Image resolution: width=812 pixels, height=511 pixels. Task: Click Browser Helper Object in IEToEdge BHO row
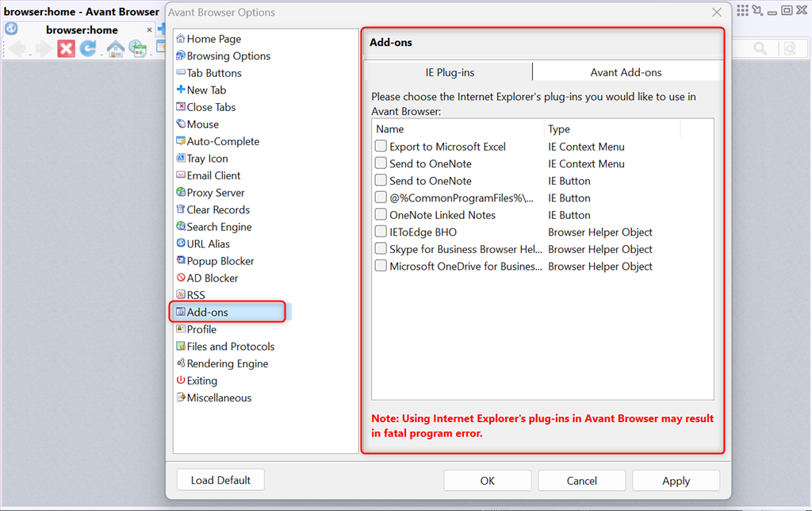(600, 232)
